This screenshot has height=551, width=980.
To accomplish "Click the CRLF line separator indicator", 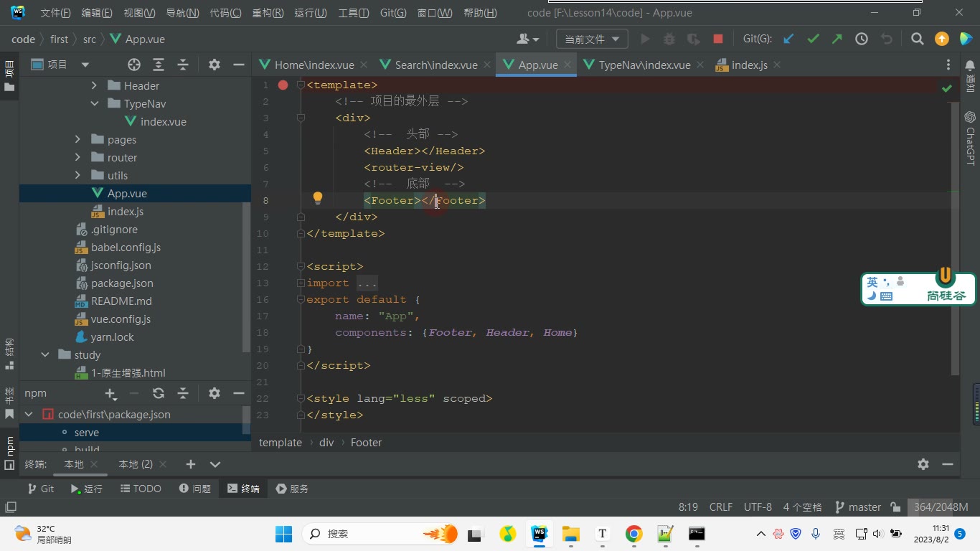I will pos(721,507).
